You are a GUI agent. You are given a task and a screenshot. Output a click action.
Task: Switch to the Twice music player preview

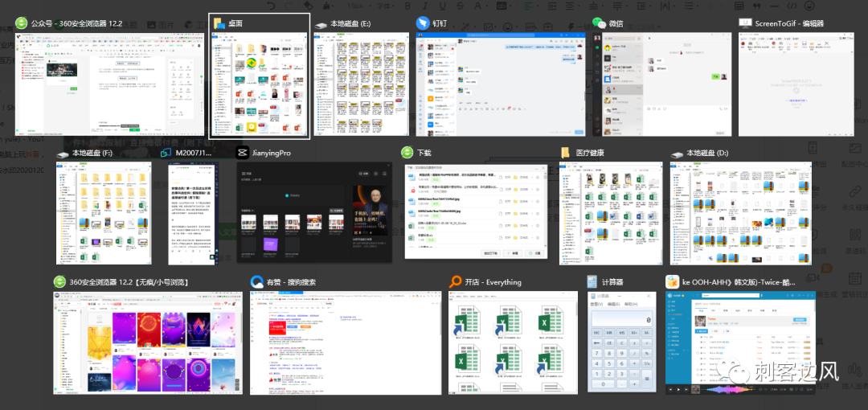coord(741,343)
